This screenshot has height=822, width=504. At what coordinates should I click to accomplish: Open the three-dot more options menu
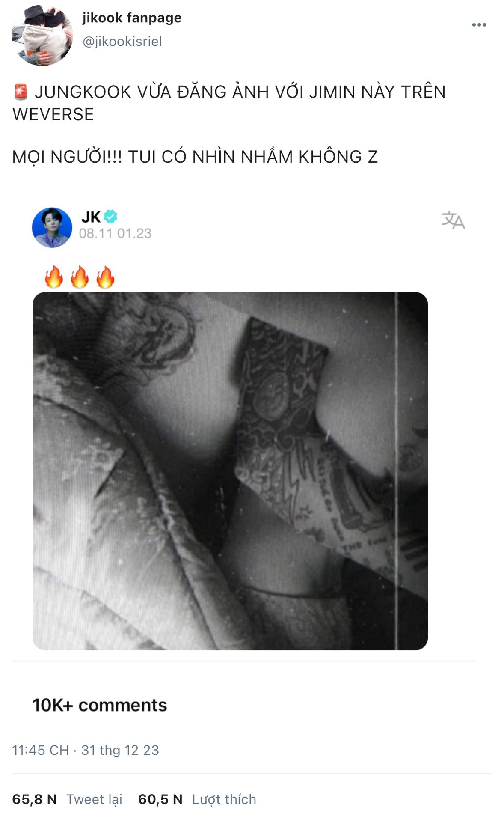point(479,25)
